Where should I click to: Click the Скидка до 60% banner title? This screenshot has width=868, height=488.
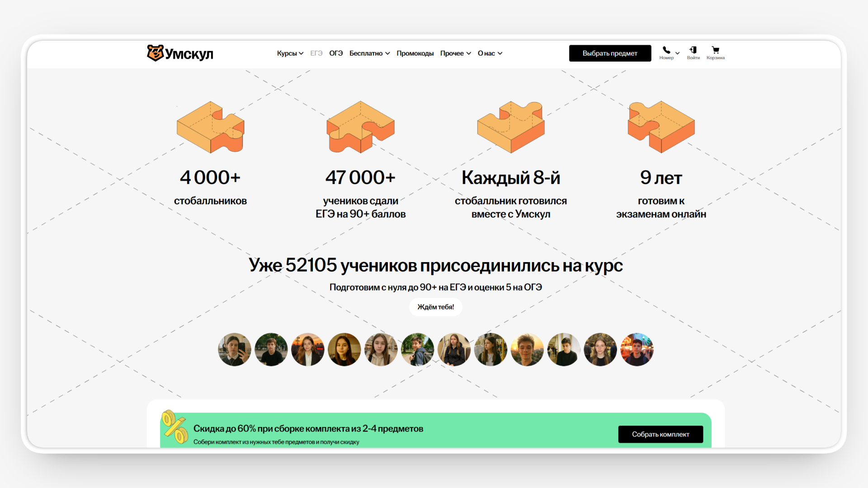pos(308,428)
